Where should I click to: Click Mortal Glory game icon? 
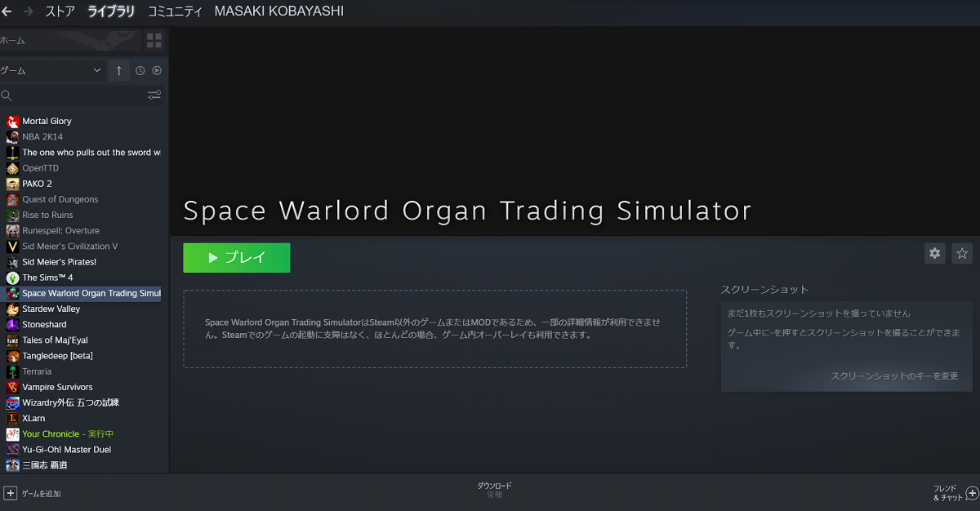tap(13, 121)
